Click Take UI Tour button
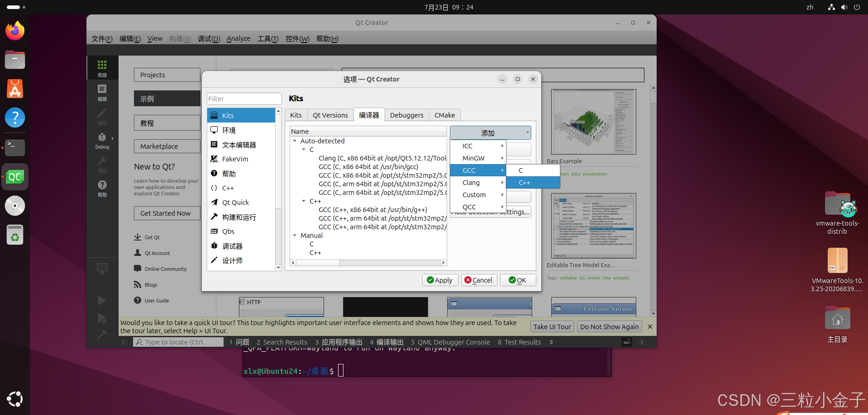 click(552, 326)
